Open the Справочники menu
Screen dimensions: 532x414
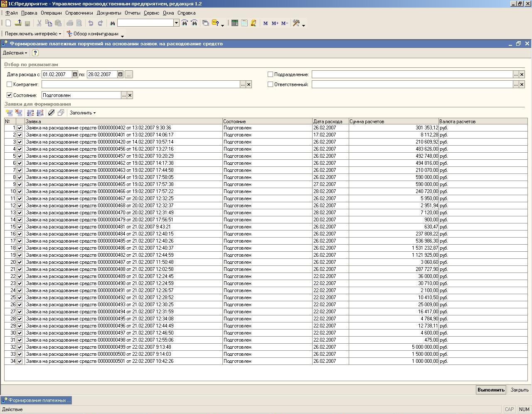click(79, 13)
